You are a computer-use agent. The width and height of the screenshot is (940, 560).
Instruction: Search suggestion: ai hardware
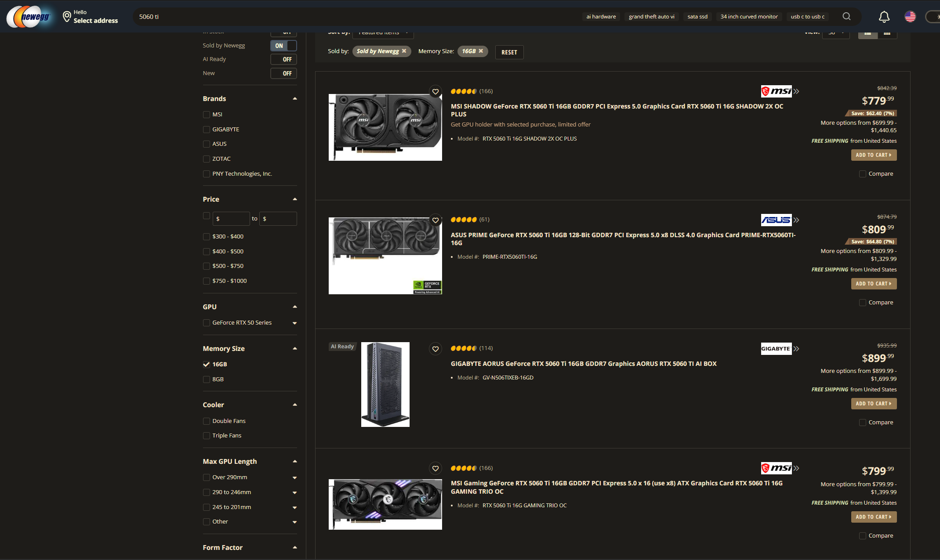pyautogui.click(x=601, y=17)
